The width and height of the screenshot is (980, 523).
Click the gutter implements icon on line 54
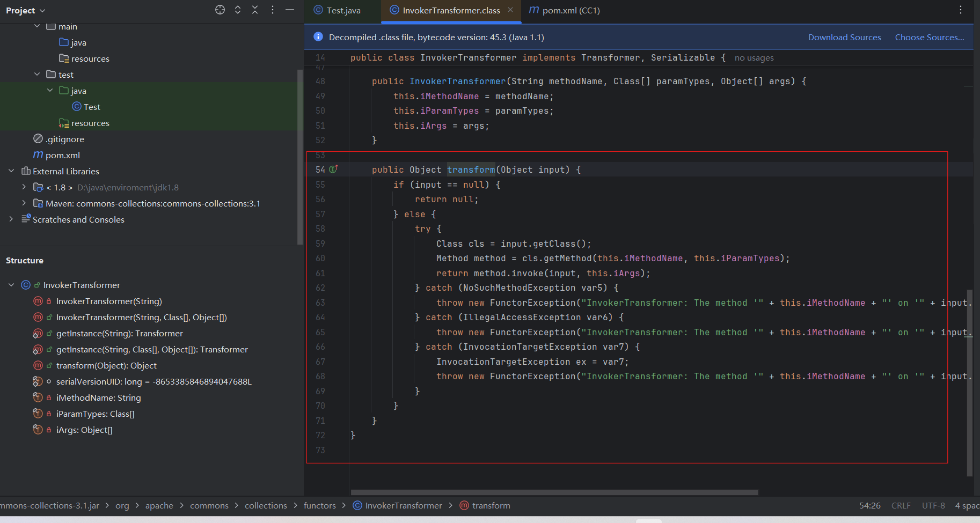click(333, 170)
